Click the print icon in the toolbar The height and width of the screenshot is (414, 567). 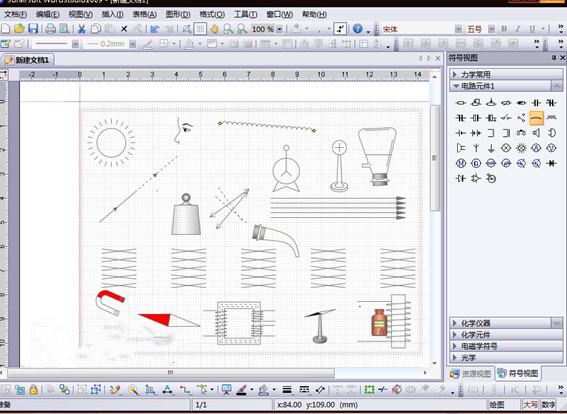pos(51,29)
